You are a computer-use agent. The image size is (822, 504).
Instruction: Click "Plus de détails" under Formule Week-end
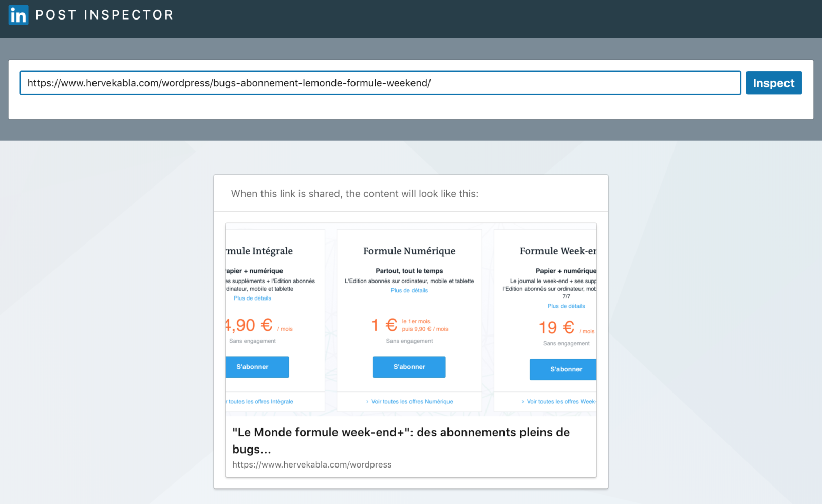[x=566, y=306]
